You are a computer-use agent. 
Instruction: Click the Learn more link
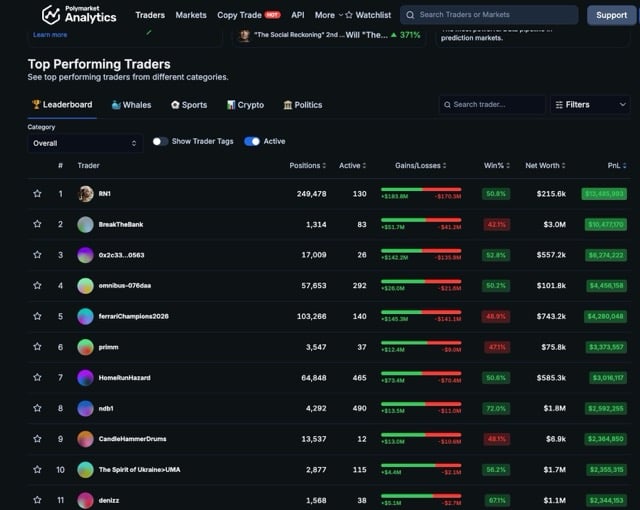coord(50,35)
